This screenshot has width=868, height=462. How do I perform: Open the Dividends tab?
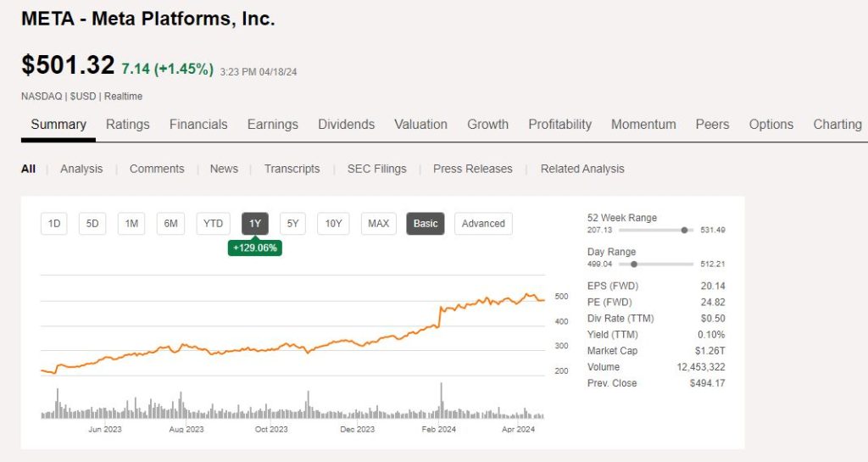(346, 125)
